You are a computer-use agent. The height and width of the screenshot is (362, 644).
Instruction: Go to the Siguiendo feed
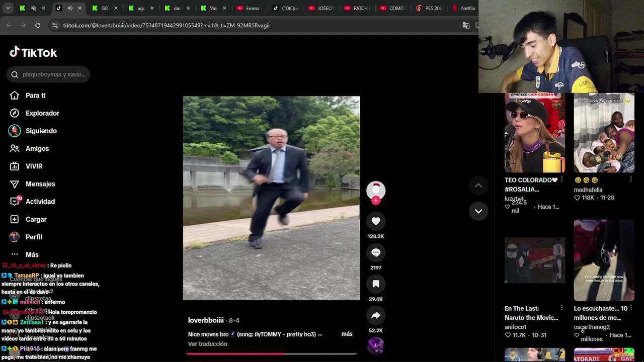[x=41, y=131]
